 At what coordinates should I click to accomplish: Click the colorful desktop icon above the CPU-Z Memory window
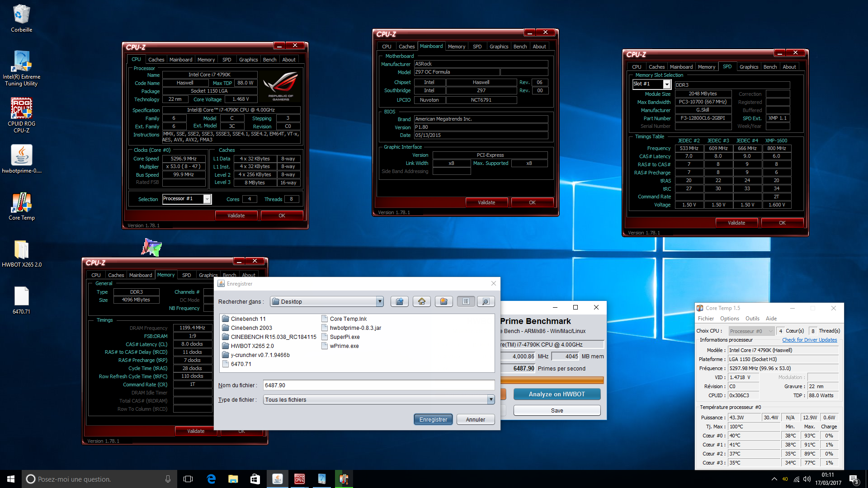[151, 247]
